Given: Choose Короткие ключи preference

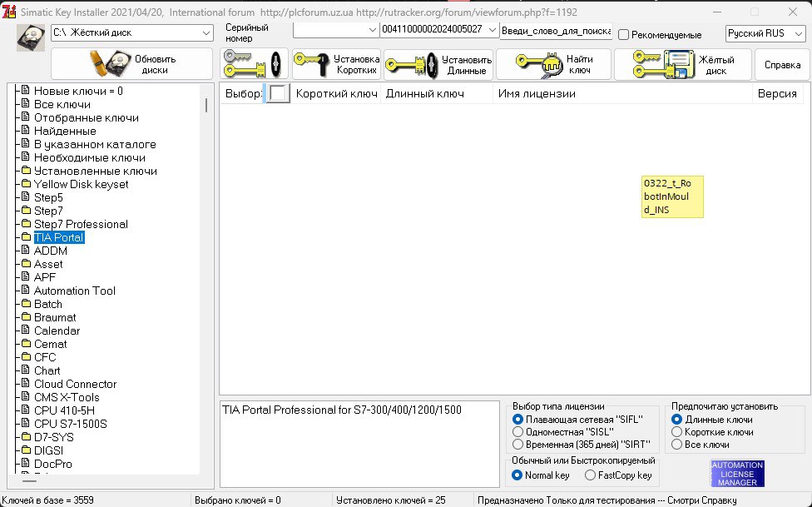Looking at the screenshot, I should click(676, 431).
